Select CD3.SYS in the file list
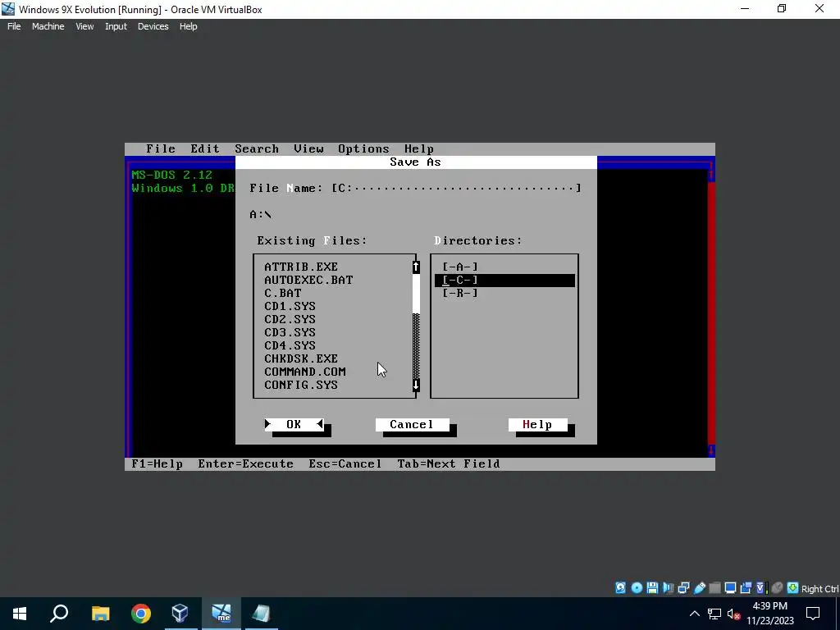 click(290, 332)
